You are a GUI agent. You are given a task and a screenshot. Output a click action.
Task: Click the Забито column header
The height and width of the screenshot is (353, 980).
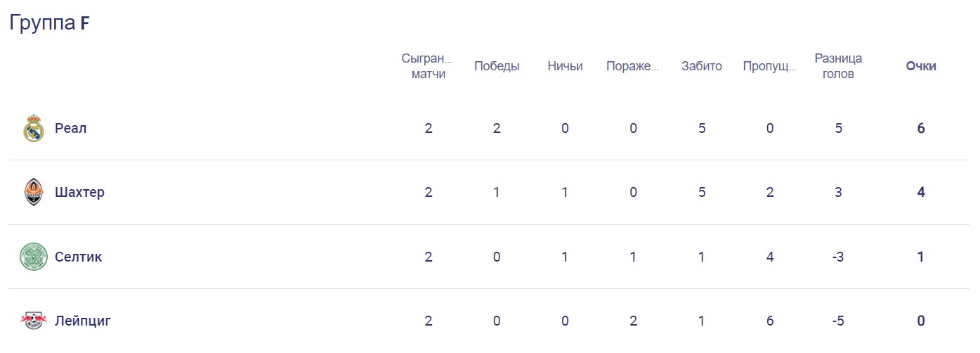[x=701, y=66]
